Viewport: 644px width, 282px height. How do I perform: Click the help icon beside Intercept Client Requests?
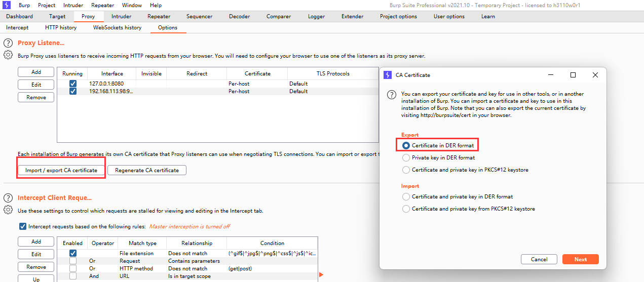pos(8,198)
